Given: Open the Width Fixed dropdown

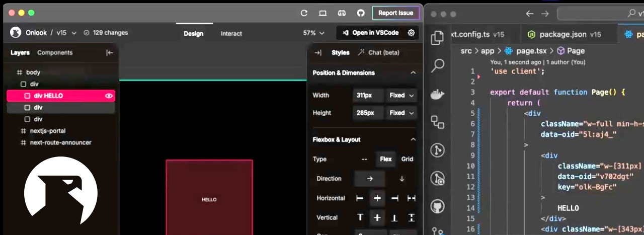Looking at the screenshot, I should 401,95.
